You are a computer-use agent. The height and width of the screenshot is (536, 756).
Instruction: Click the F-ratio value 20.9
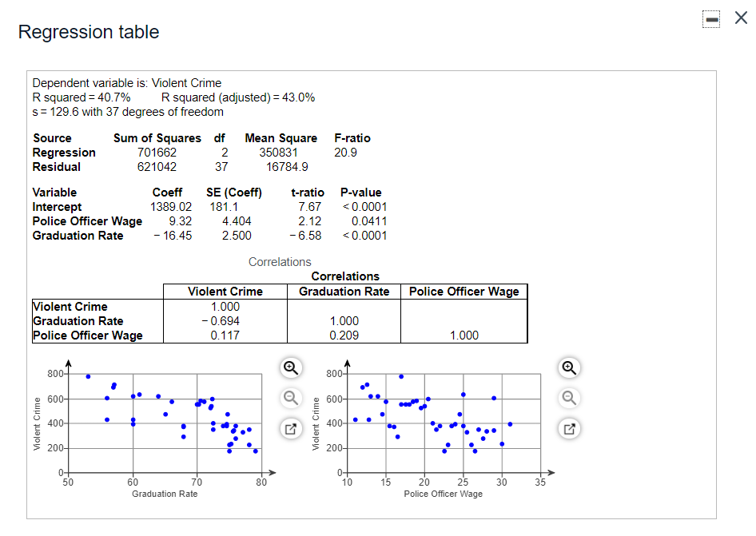345,153
